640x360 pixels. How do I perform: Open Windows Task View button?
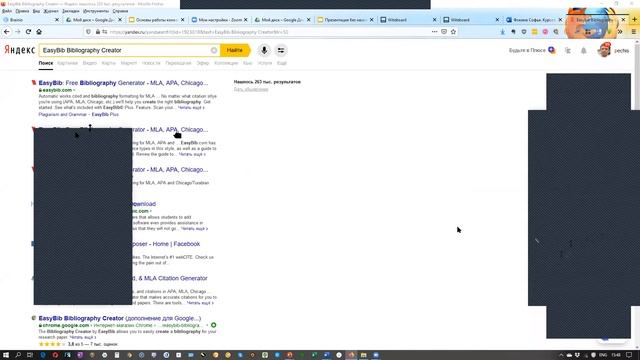(x=30, y=355)
